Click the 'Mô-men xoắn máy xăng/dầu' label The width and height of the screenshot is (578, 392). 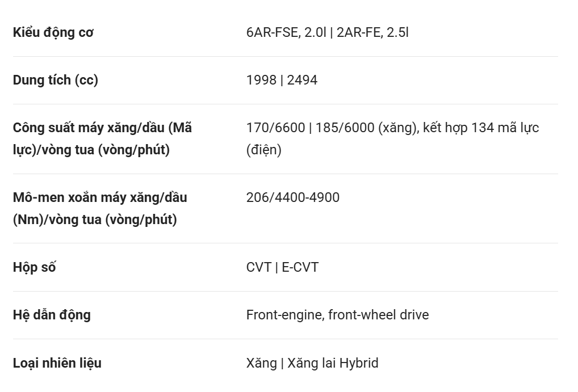pos(100,197)
